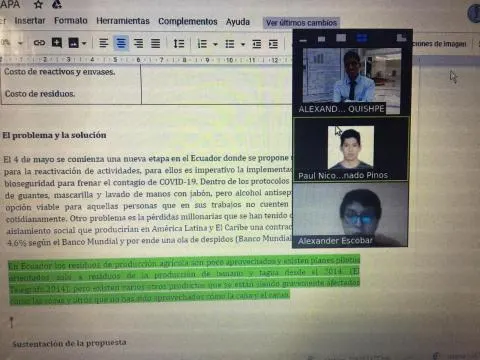Expand the bulleted list dropdown arrow
The image size is (480, 360).
(x=243, y=44)
